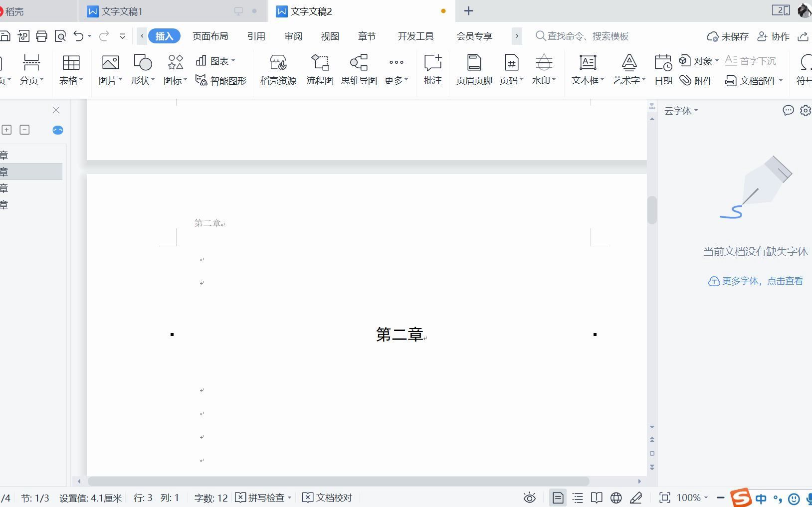The width and height of the screenshot is (812, 507).
Task: Open the 页眉页脚 header and footer editor
Action: [473, 70]
